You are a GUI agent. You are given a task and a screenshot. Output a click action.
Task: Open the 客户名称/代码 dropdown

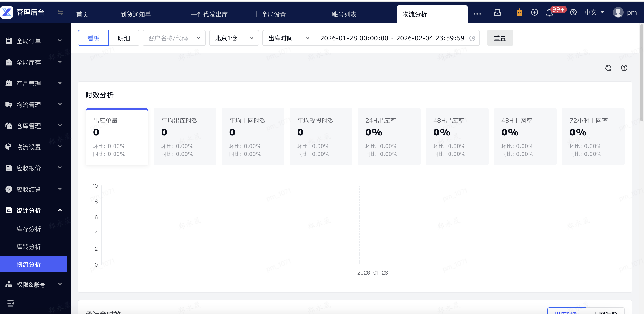(174, 38)
